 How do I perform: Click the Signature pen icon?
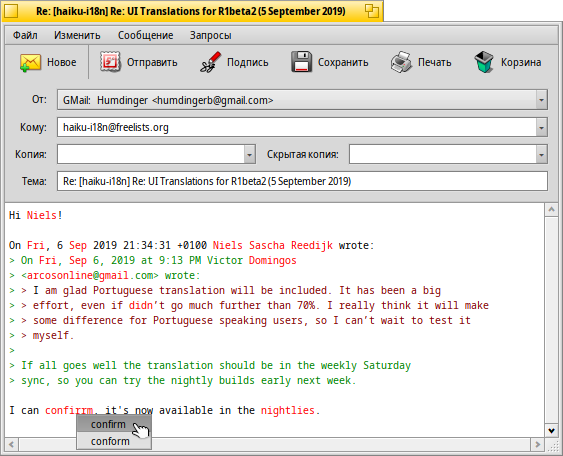210,62
